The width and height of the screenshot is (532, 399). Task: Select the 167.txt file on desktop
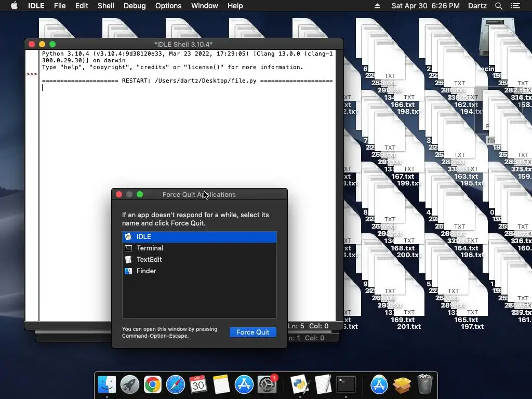[403, 177]
